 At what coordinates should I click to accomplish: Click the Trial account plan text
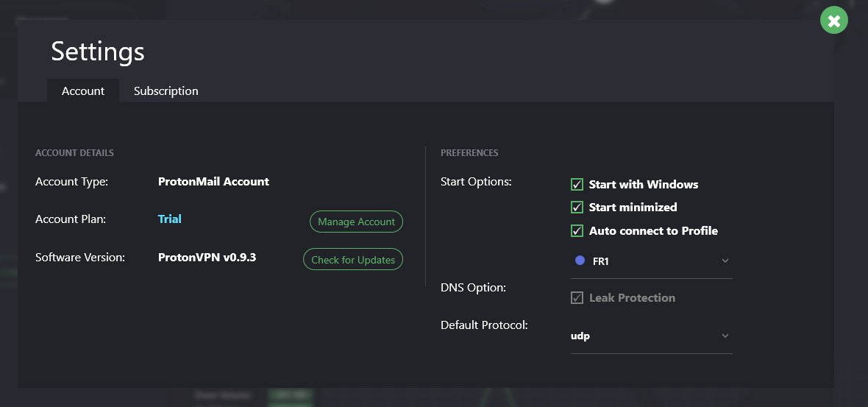(169, 219)
